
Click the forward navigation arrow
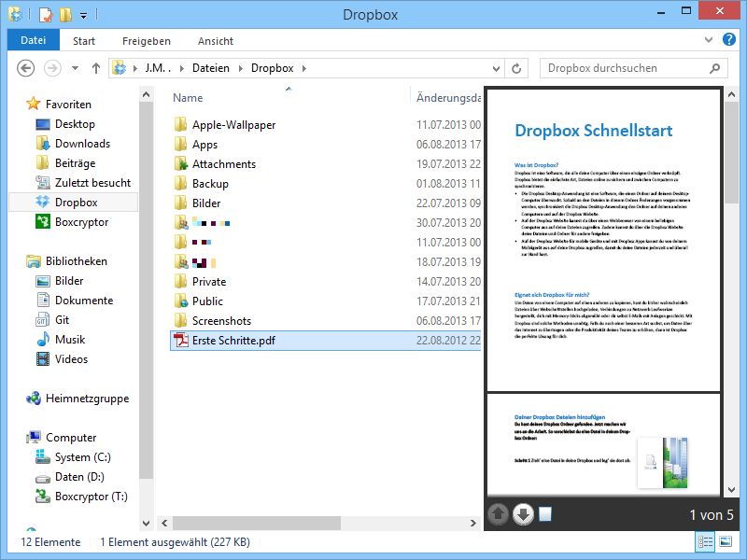coord(52,68)
